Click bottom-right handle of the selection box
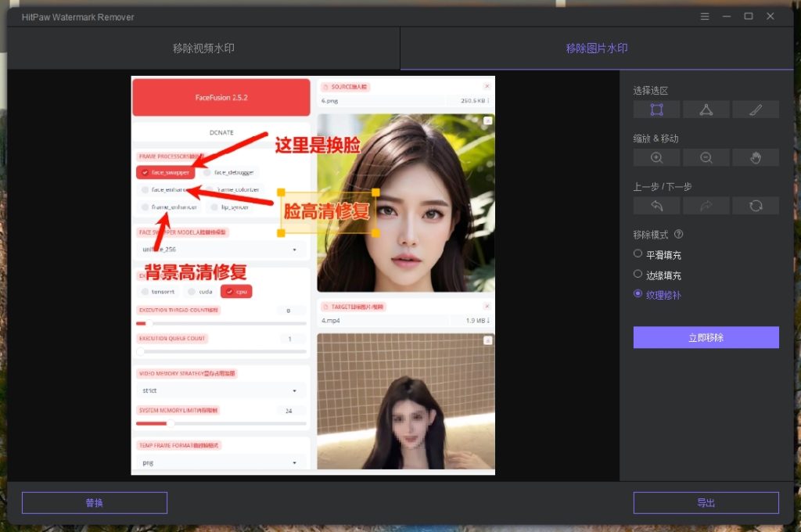 click(375, 233)
